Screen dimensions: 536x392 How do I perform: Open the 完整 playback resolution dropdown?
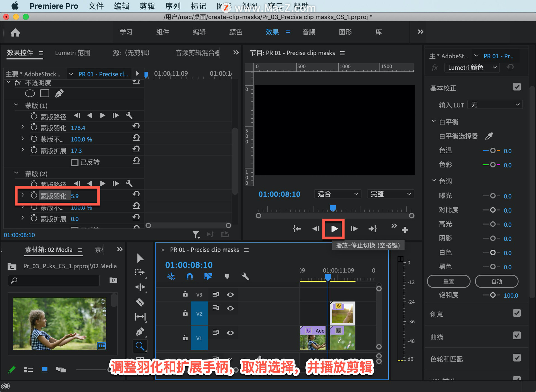click(390, 194)
